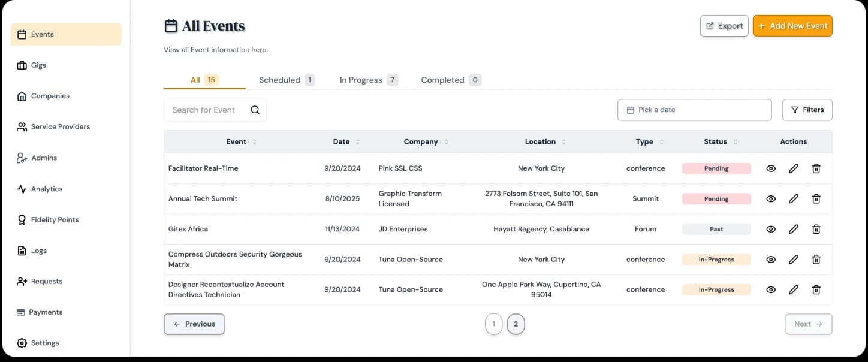This screenshot has height=362, width=868.
Task: Preview the Facilitator Real-Time event
Action: coord(771,168)
